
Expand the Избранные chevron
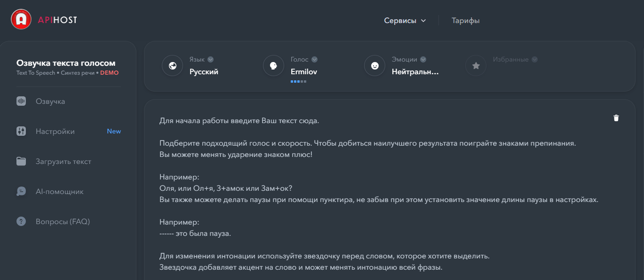click(534, 60)
